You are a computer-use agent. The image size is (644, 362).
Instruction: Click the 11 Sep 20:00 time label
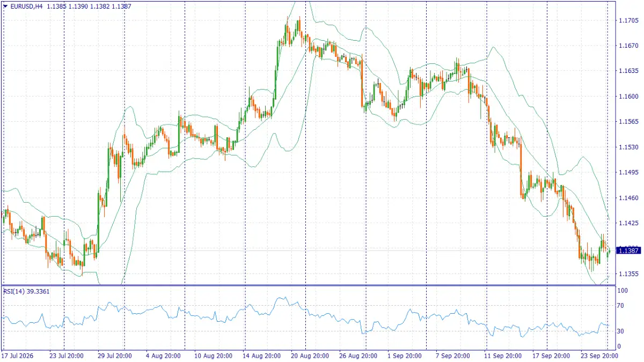(502, 356)
